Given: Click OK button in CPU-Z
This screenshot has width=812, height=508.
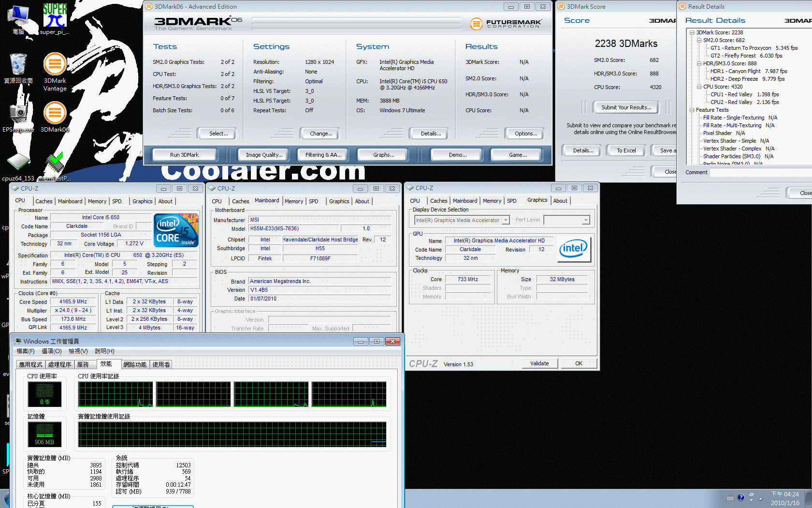Looking at the screenshot, I should [579, 363].
